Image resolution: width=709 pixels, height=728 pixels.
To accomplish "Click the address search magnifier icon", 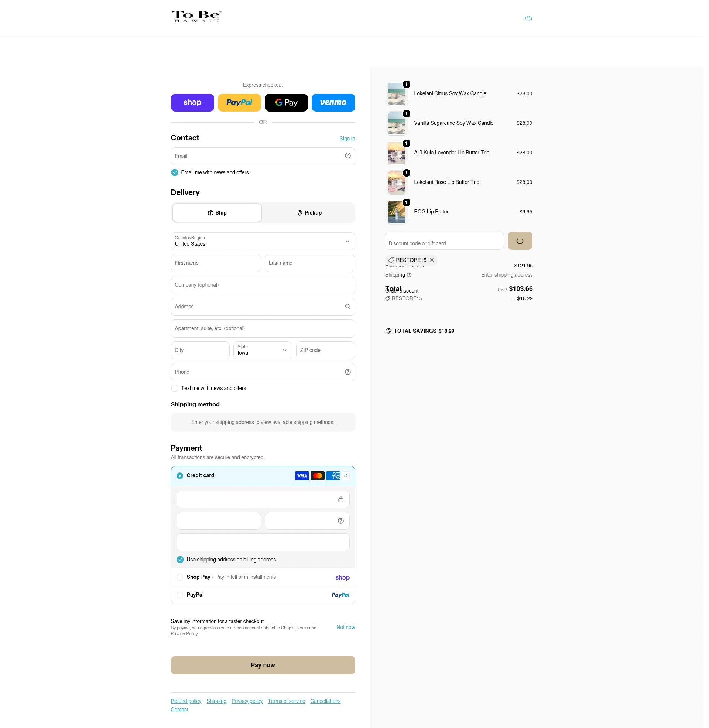I will (x=347, y=307).
